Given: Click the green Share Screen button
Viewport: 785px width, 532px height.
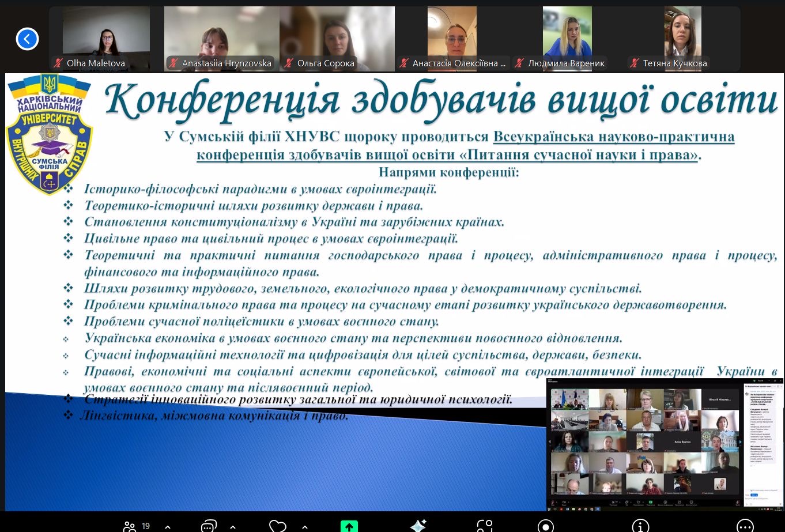Looking at the screenshot, I should click(x=349, y=526).
